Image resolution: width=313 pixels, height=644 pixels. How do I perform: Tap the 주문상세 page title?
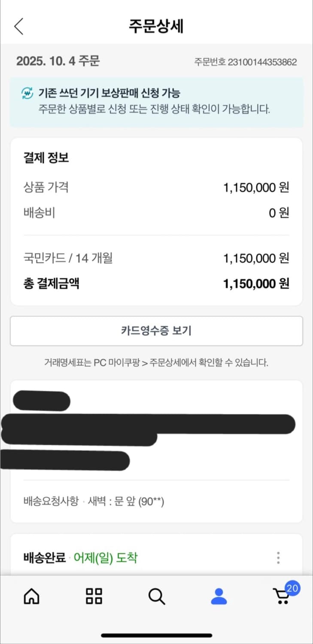(156, 26)
